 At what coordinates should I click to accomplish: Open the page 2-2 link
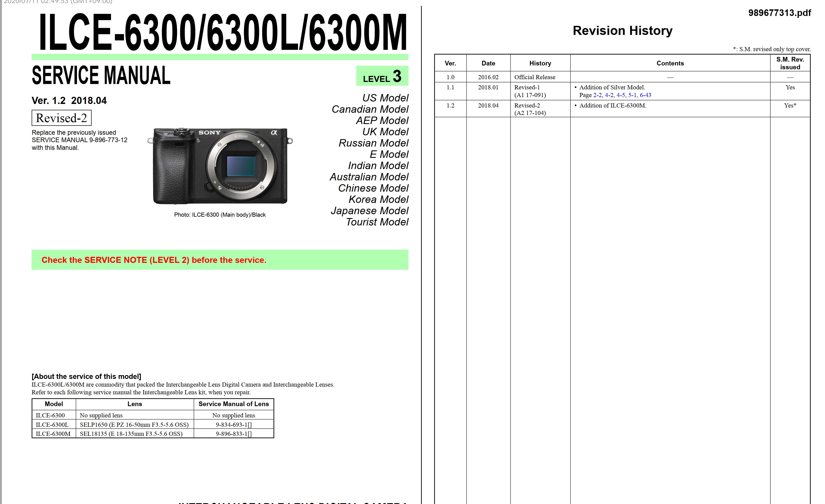[597, 95]
